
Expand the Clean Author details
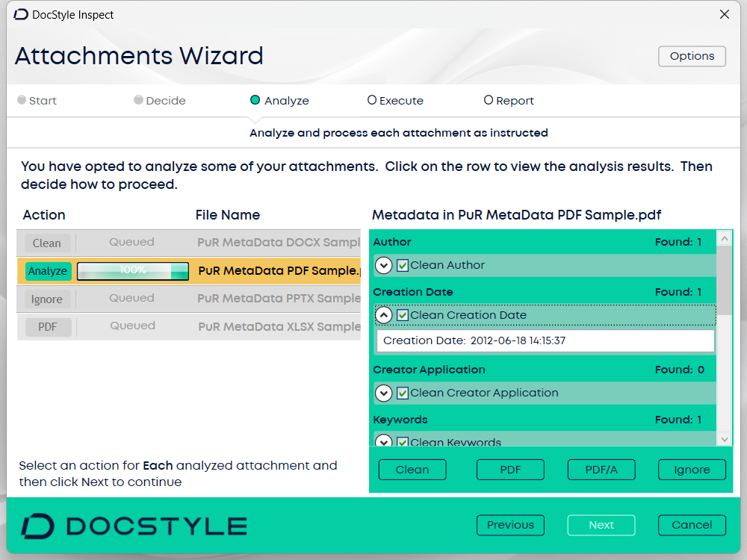pos(383,265)
